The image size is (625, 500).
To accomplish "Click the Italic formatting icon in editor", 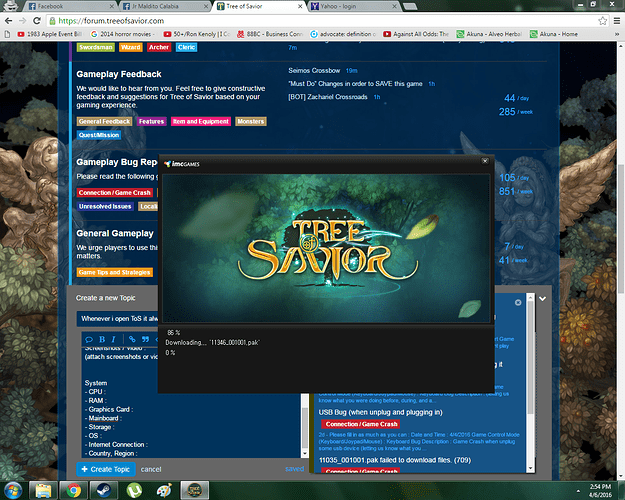I will [x=113, y=339].
